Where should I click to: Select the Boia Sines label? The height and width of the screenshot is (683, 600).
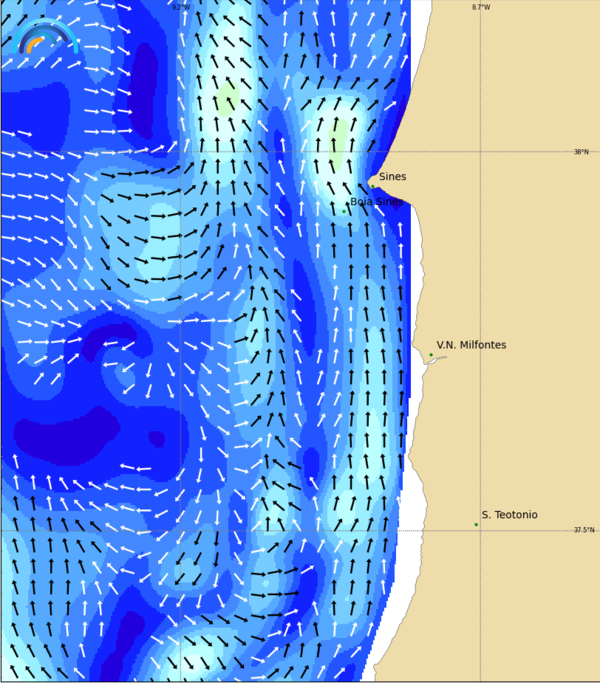376,201
